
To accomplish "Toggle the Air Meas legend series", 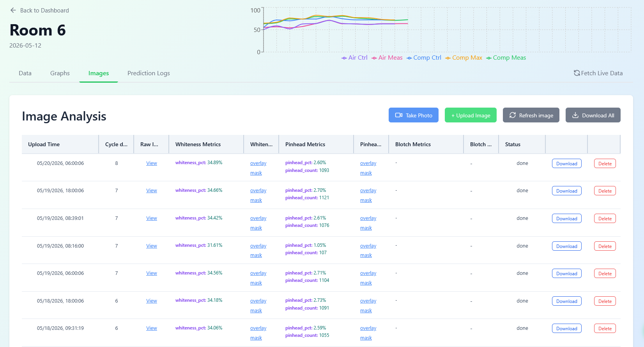I will [x=387, y=58].
